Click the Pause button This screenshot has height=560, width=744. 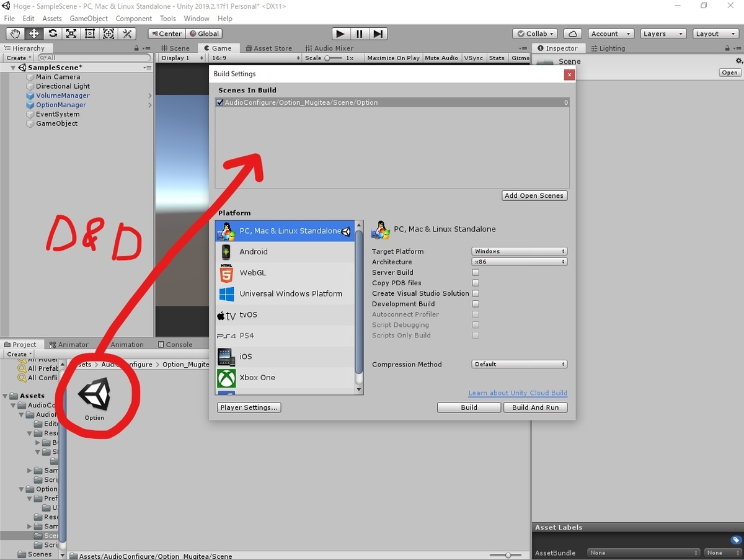(x=360, y=33)
